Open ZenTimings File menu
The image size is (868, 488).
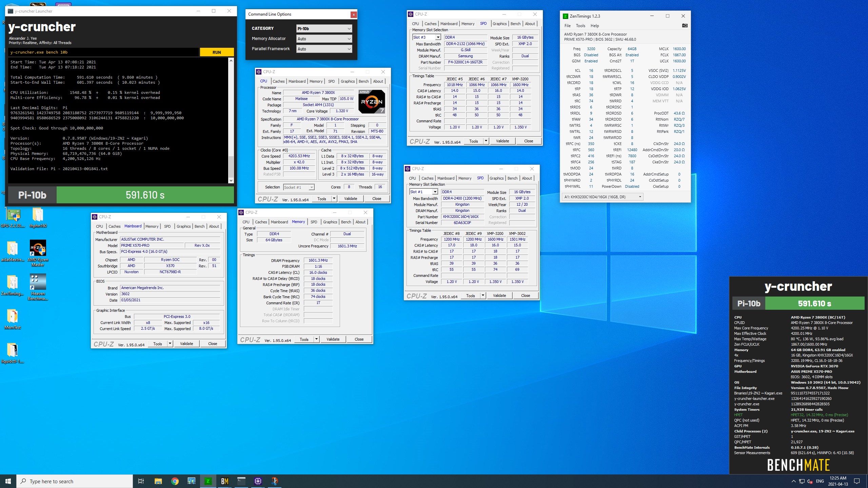click(567, 26)
